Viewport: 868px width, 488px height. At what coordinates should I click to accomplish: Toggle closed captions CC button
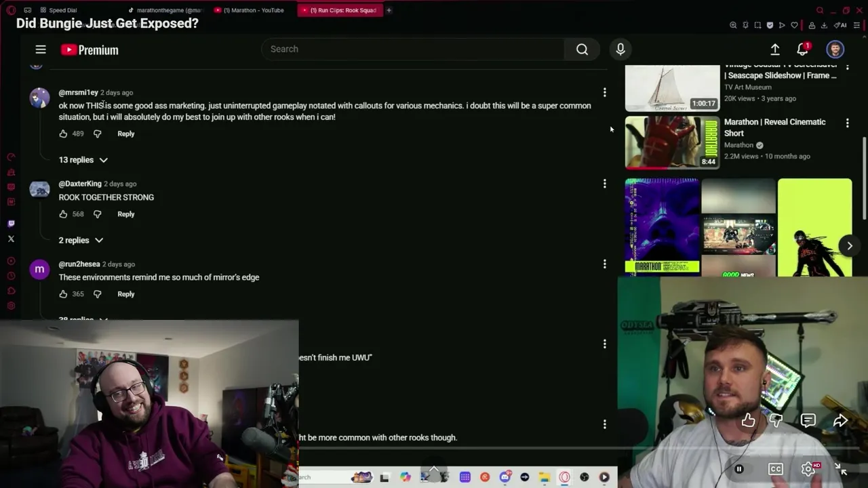coord(776,469)
